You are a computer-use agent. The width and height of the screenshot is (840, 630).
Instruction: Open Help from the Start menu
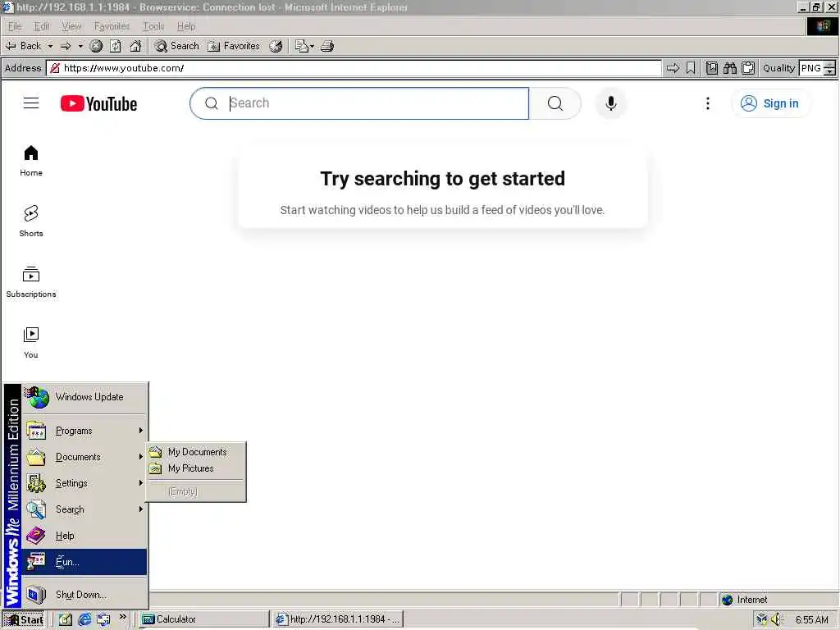point(84,536)
